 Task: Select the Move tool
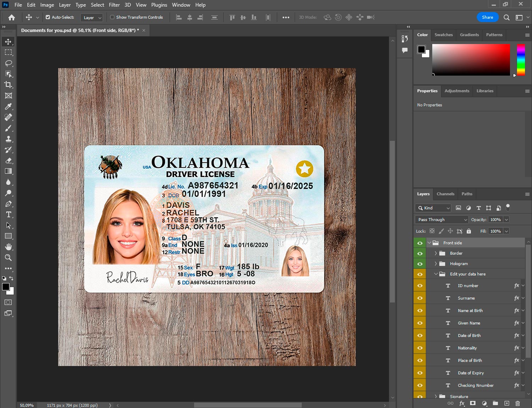point(8,42)
